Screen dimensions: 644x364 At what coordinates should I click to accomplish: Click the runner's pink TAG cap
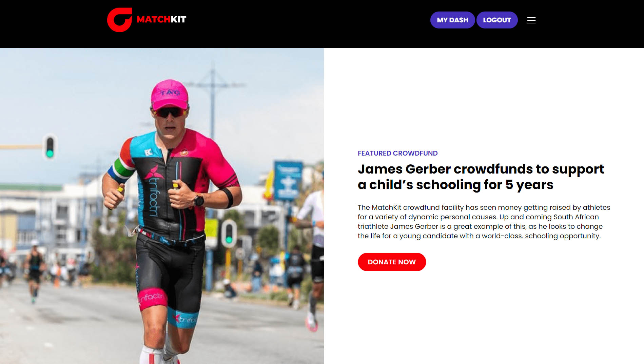[x=170, y=94]
